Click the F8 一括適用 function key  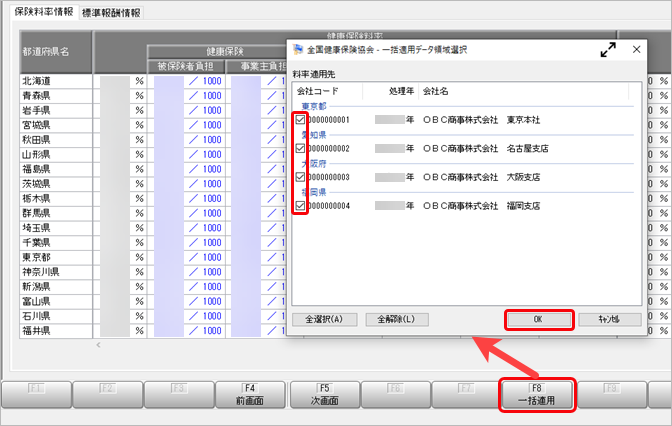pos(537,394)
